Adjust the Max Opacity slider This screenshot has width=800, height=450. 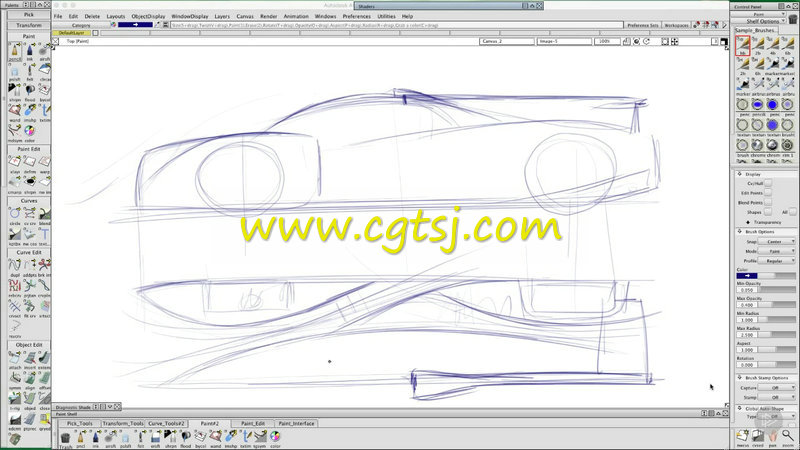(778, 305)
